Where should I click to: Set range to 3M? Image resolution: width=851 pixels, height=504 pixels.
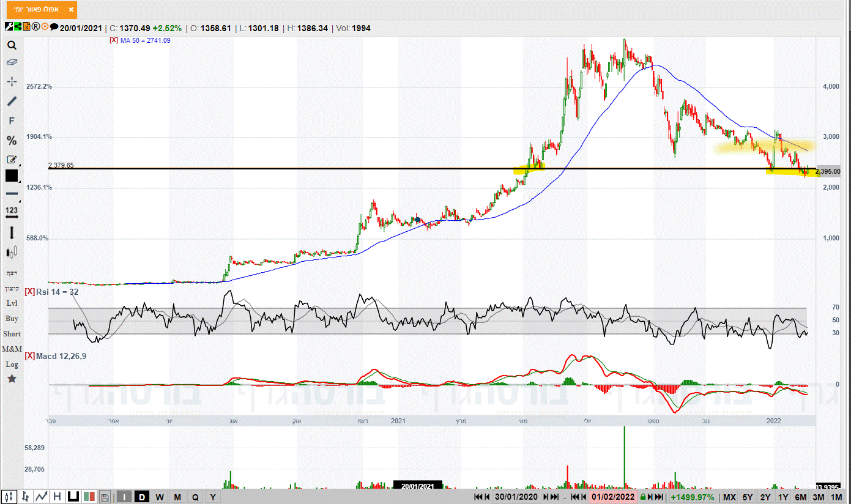pyautogui.click(x=819, y=497)
